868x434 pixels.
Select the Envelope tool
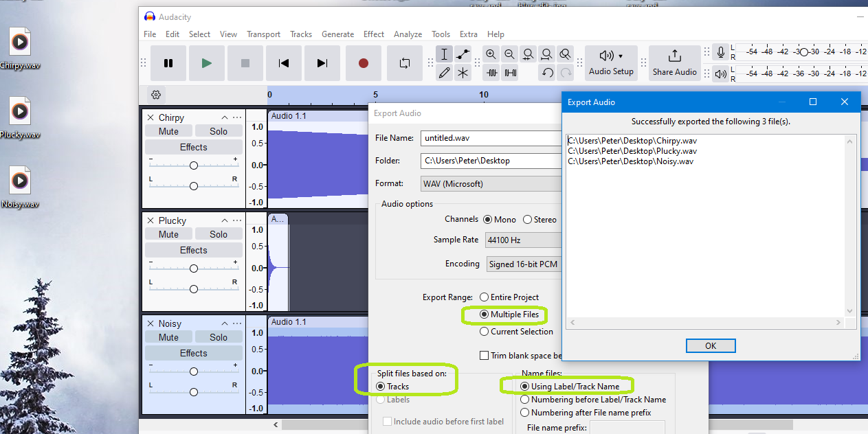pyautogui.click(x=462, y=54)
